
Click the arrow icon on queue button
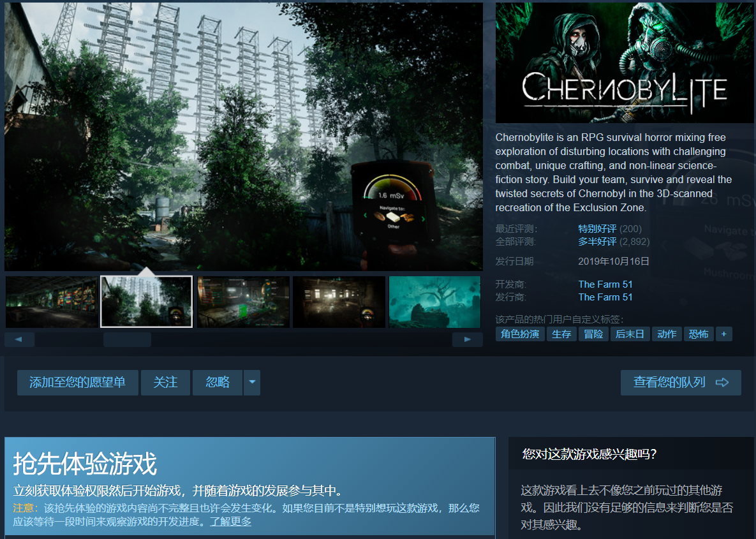coord(722,382)
